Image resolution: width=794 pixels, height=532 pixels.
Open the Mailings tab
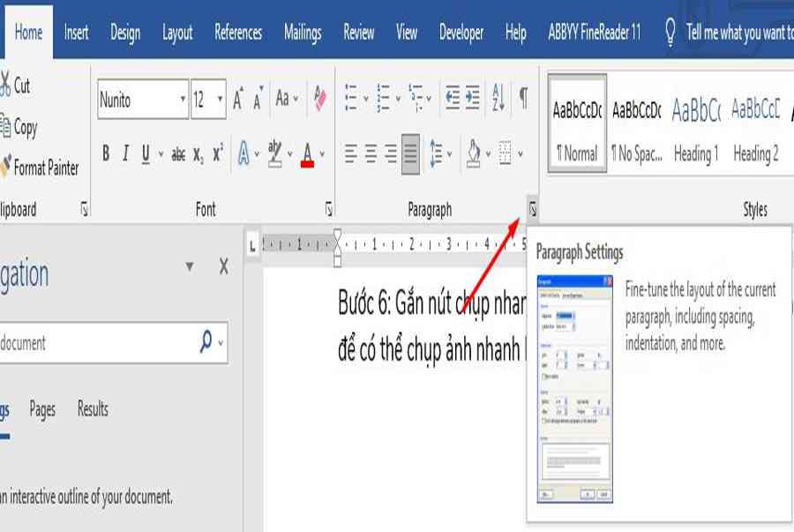click(303, 34)
